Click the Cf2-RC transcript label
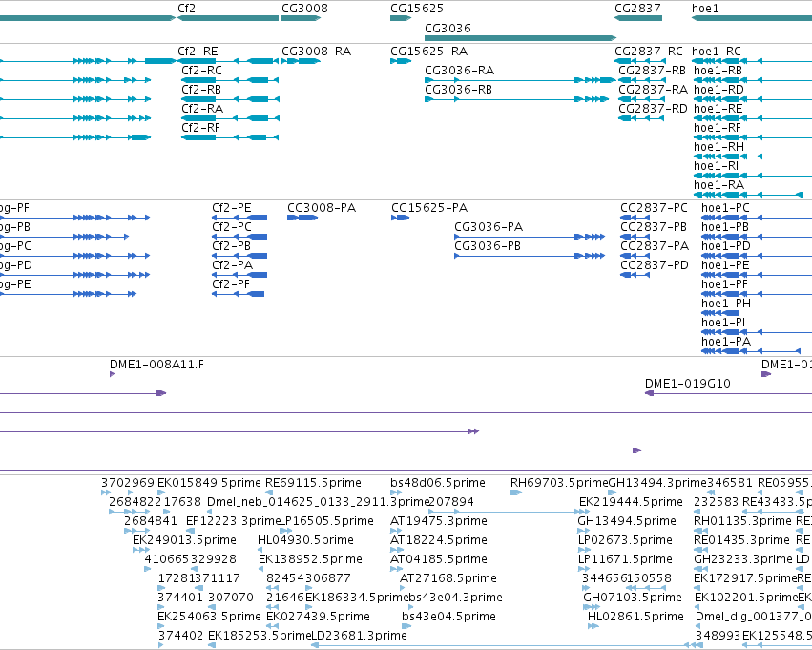Image resolution: width=812 pixels, height=650 pixels. pos(201,71)
